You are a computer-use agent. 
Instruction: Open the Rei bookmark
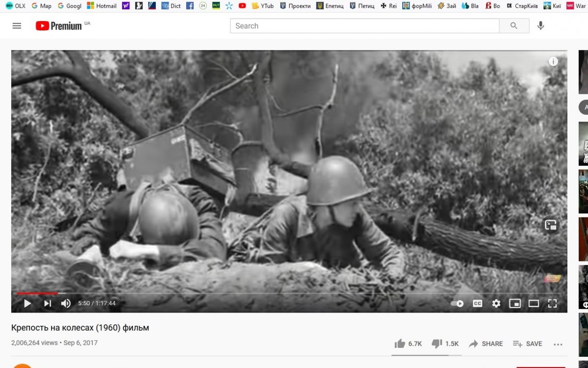tap(389, 6)
